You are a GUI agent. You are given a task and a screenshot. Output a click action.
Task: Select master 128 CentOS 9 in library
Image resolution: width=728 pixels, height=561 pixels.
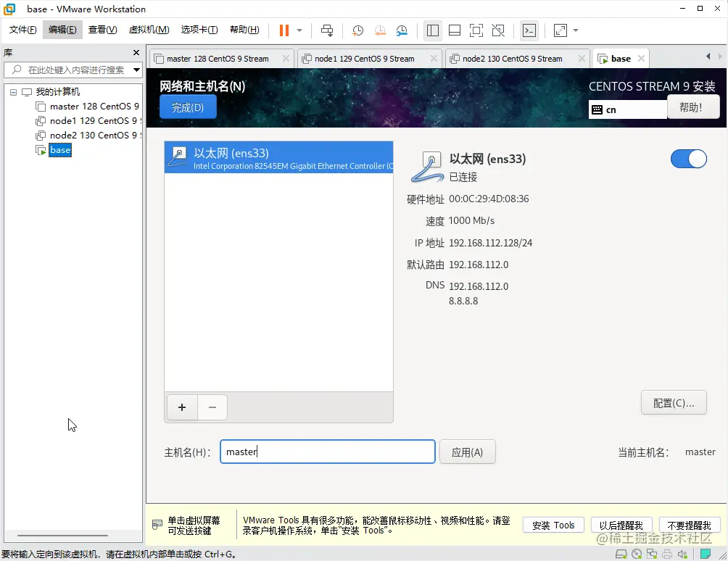pyautogui.click(x=88, y=107)
